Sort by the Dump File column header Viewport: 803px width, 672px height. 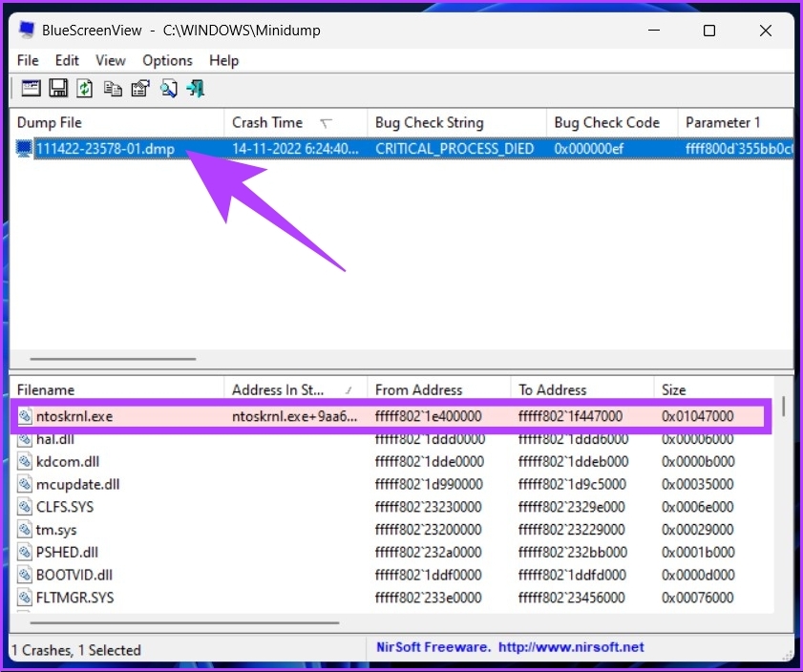(116, 123)
